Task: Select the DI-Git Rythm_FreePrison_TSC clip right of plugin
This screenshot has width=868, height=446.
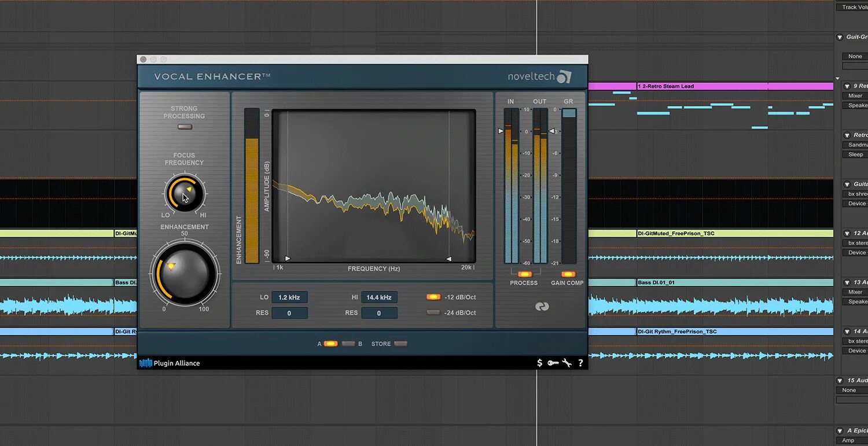Action: click(735, 331)
